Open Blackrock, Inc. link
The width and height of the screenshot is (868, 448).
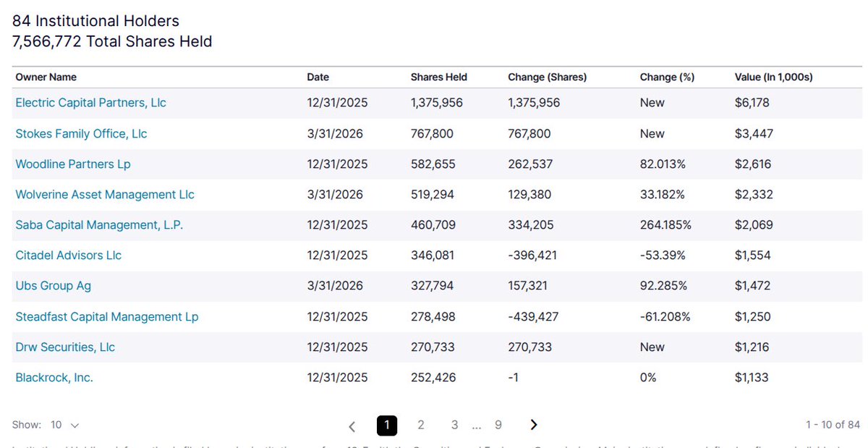[x=54, y=378]
